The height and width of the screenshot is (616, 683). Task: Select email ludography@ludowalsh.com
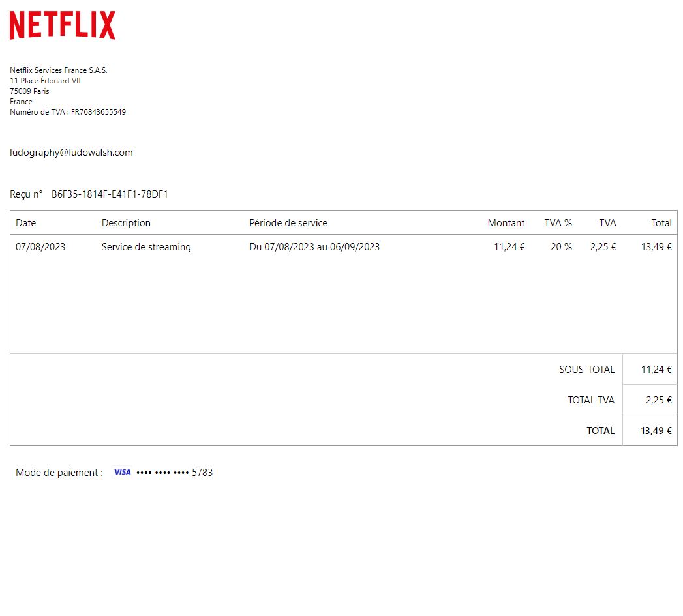pos(72,153)
